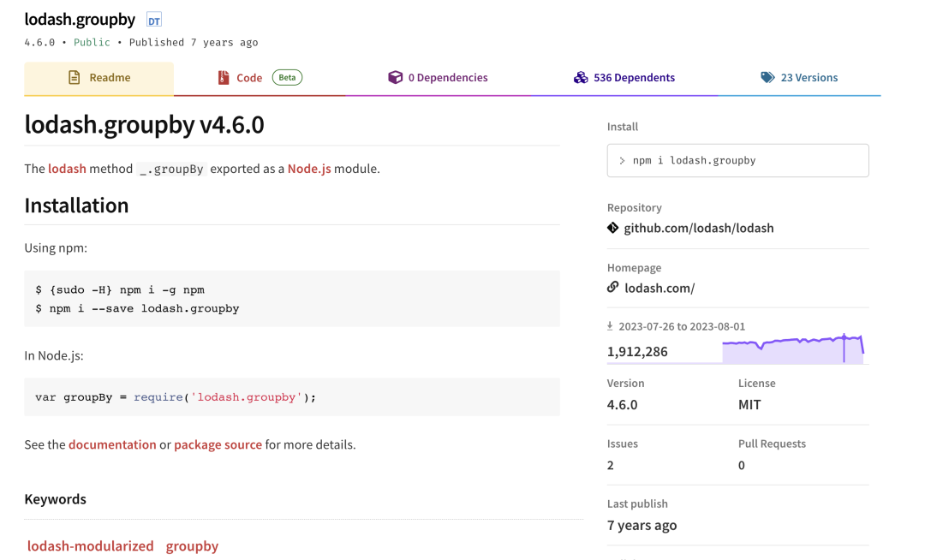
Task: Click the Beta badge on Code tab
Action: click(x=287, y=77)
